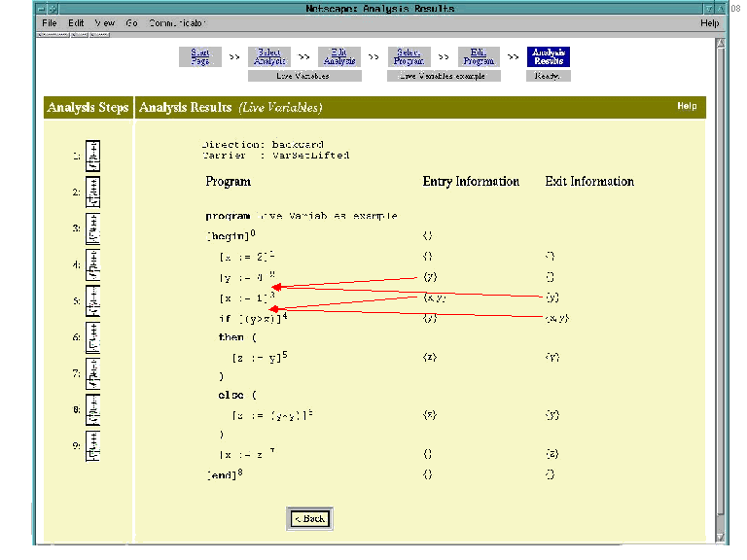The height and width of the screenshot is (560, 747).
Task: Open analysis step 2 thumbnail
Action: point(93,192)
